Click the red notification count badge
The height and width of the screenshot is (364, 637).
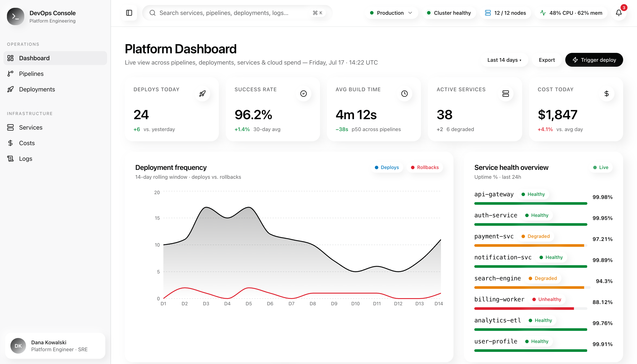[x=624, y=8]
